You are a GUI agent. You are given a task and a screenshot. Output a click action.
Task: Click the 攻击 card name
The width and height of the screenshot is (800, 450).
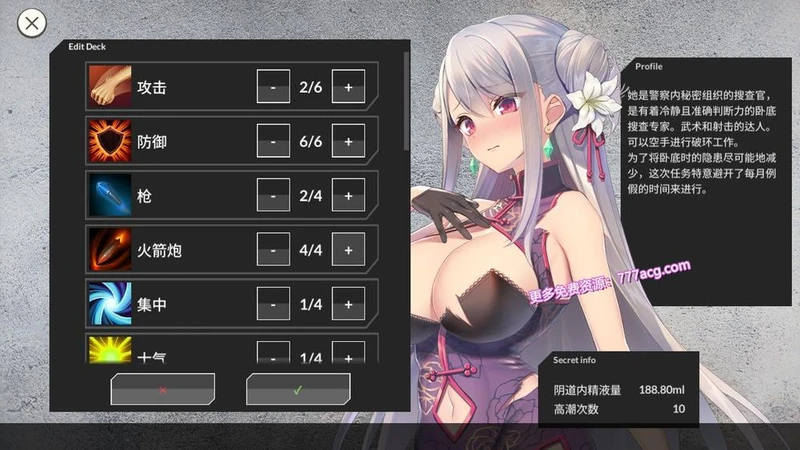coord(152,87)
